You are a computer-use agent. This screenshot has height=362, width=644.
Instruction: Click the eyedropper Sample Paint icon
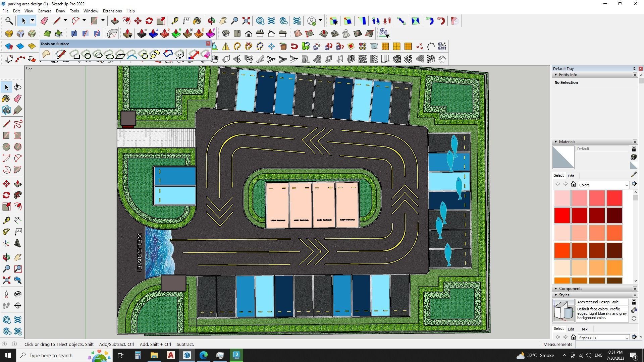(x=634, y=175)
